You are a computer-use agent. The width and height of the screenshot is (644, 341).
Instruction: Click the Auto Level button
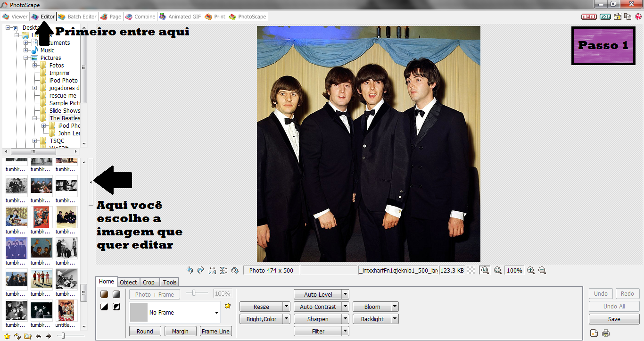tap(318, 294)
